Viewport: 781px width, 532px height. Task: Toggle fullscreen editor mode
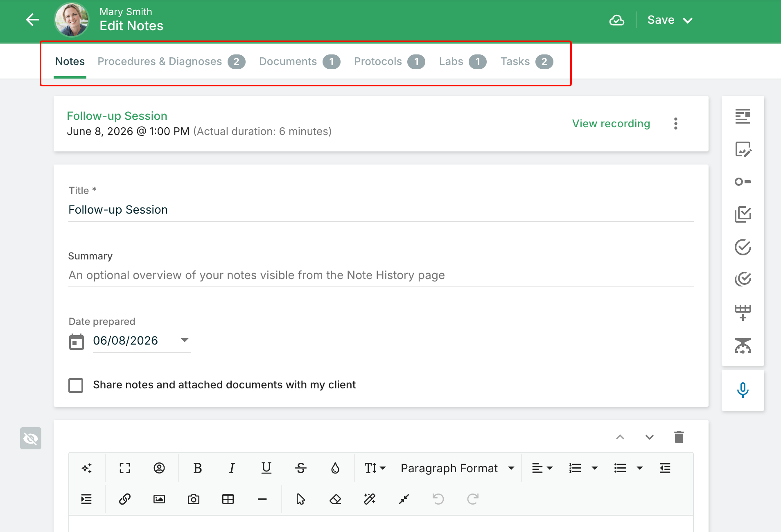(125, 468)
